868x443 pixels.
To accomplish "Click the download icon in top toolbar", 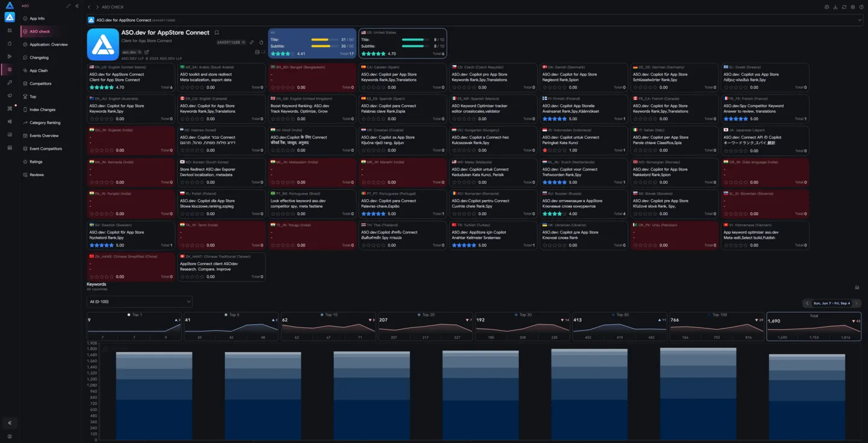I will click(835, 7).
